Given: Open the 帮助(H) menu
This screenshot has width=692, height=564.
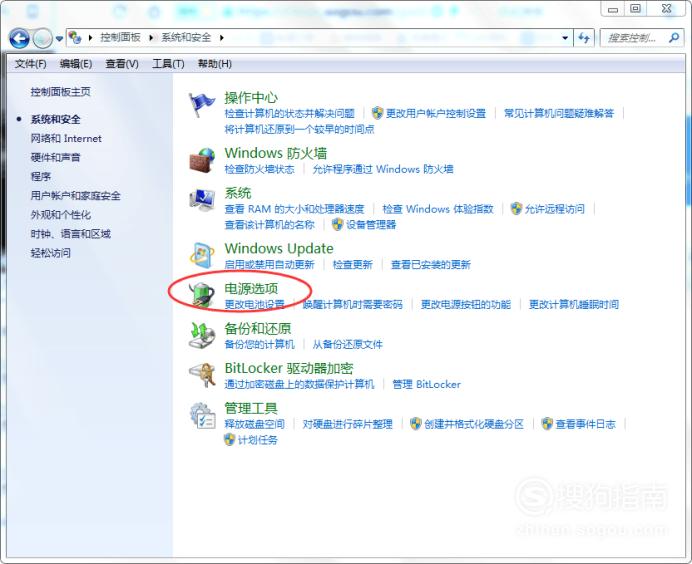Looking at the screenshot, I should pyautogui.click(x=214, y=64).
